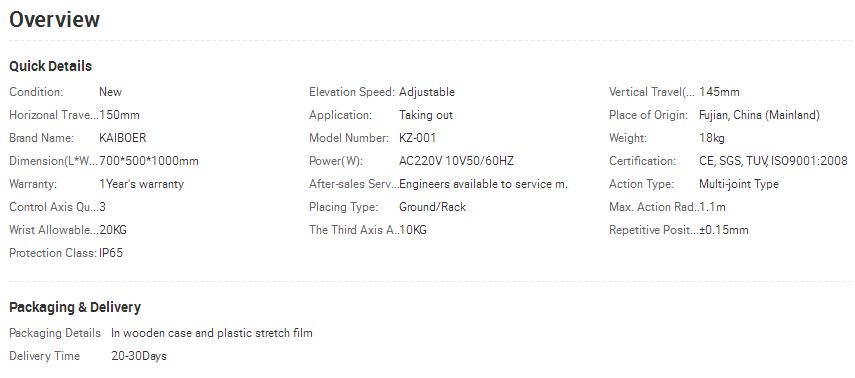855x378 pixels.
Task: Expand the truncated Dimension(L*W... label
Action: pyautogui.click(x=54, y=161)
